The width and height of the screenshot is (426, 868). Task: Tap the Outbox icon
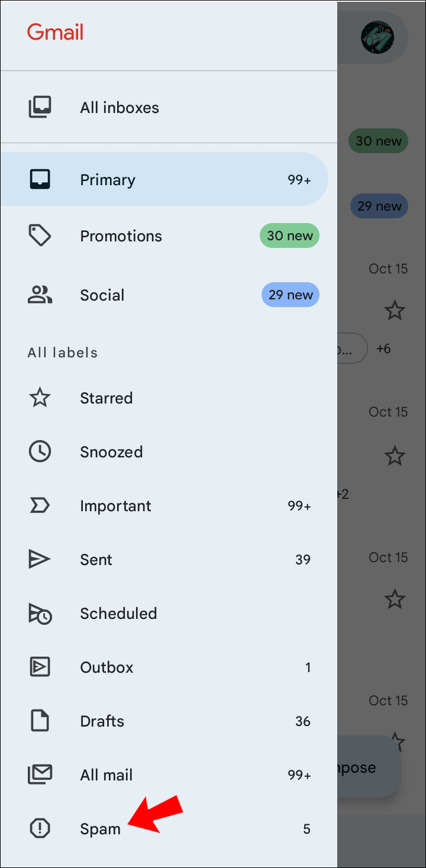coord(40,667)
